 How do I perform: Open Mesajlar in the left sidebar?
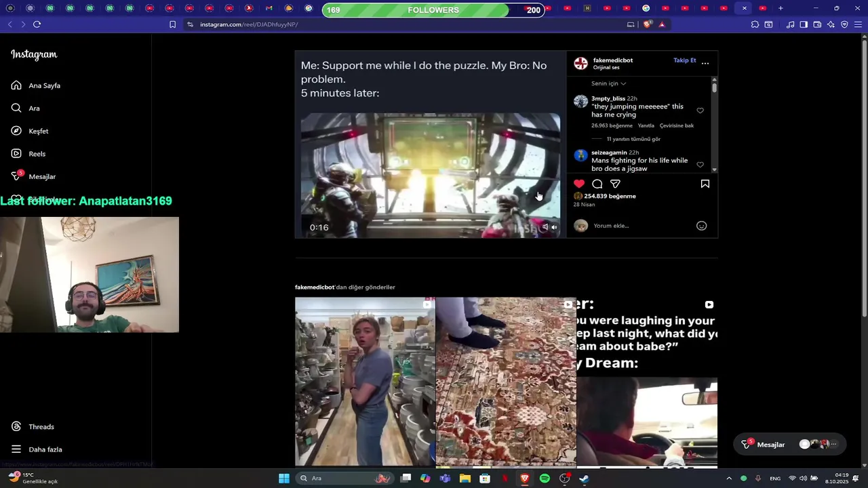tap(33, 176)
